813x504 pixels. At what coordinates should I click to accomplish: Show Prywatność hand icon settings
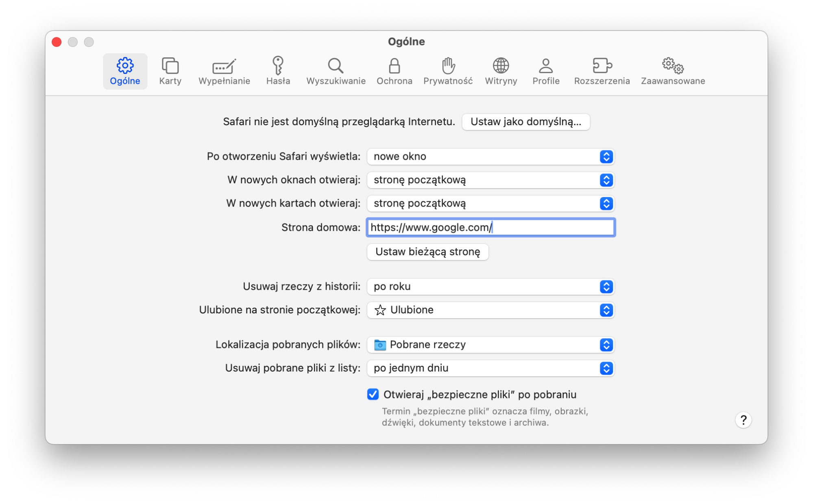[x=448, y=71]
